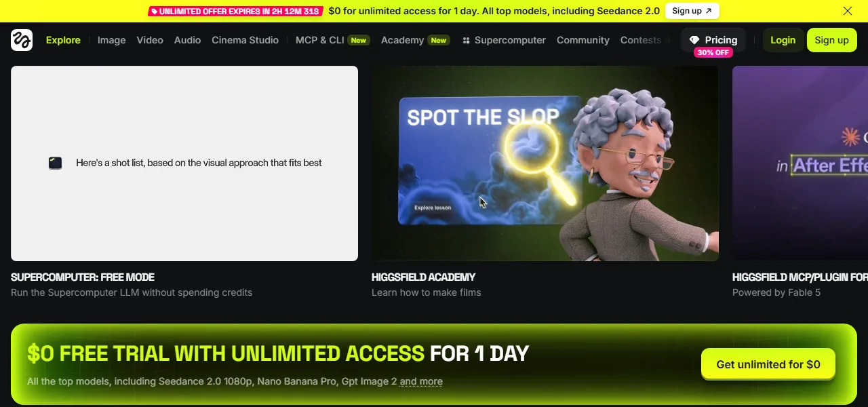Click the New badge beside MCP & CLI
868x407 pixels.
(359, 40)
